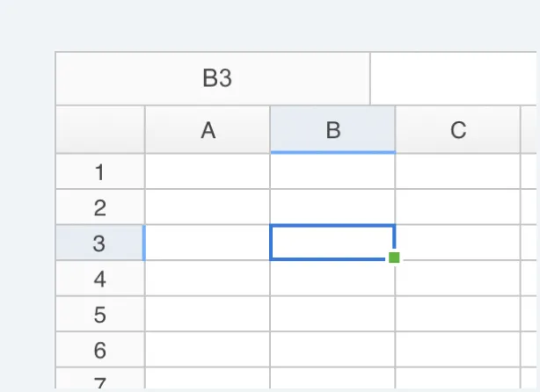Select row 6 by its header

pos(100,351)
